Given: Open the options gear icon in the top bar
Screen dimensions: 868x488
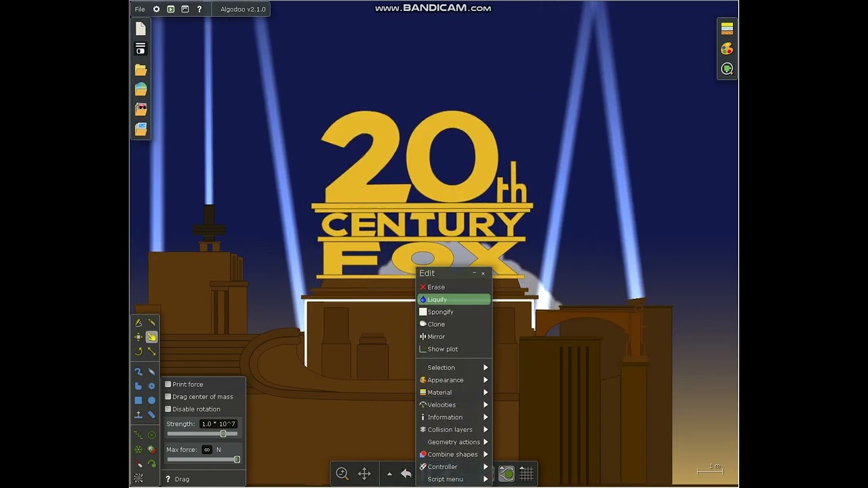Looking at the screenshot, I should point(157,9).
